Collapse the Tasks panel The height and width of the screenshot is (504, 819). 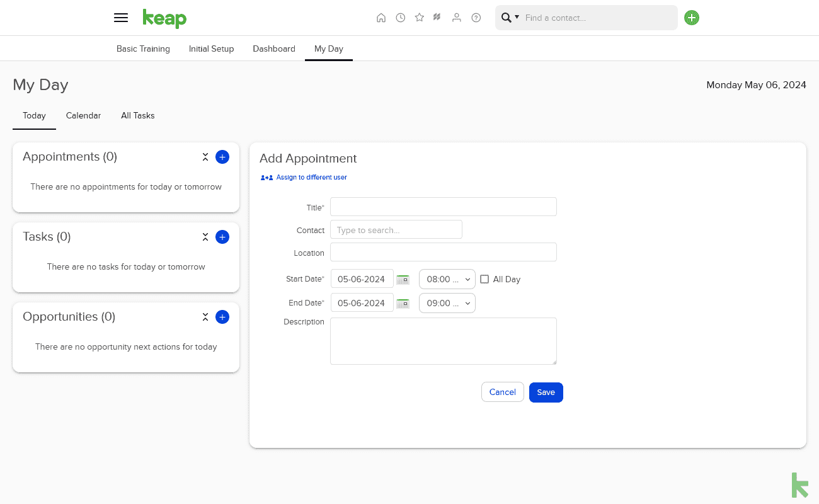click(205, 237)
